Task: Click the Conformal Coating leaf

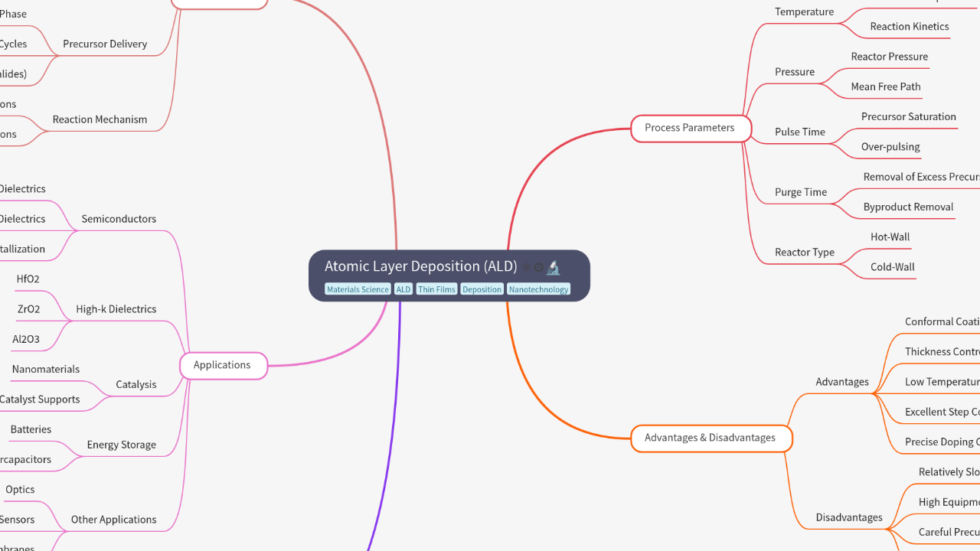Action: (942, 321)
